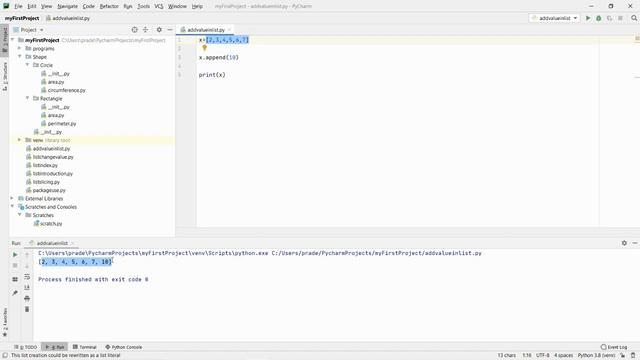Viewport: 640px width, 360px height.
Task: Click the yellow lightbulb intention icon
Action: [204, 48]
